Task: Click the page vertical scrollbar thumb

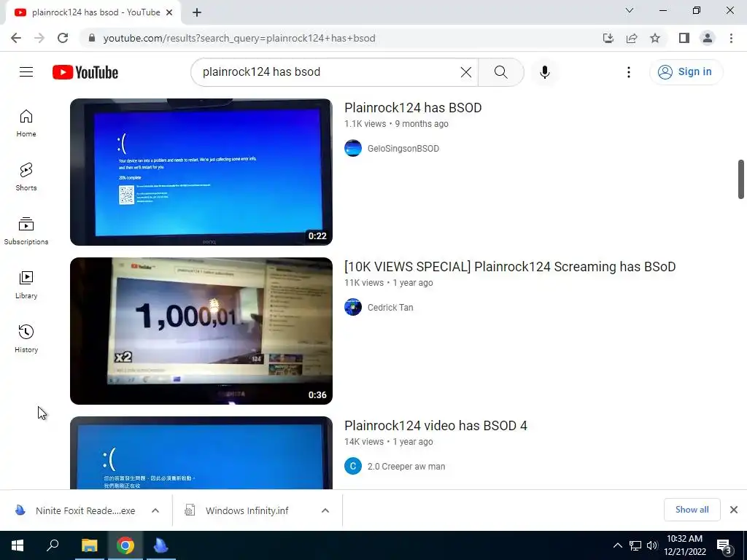Action: tap(741, 179)
